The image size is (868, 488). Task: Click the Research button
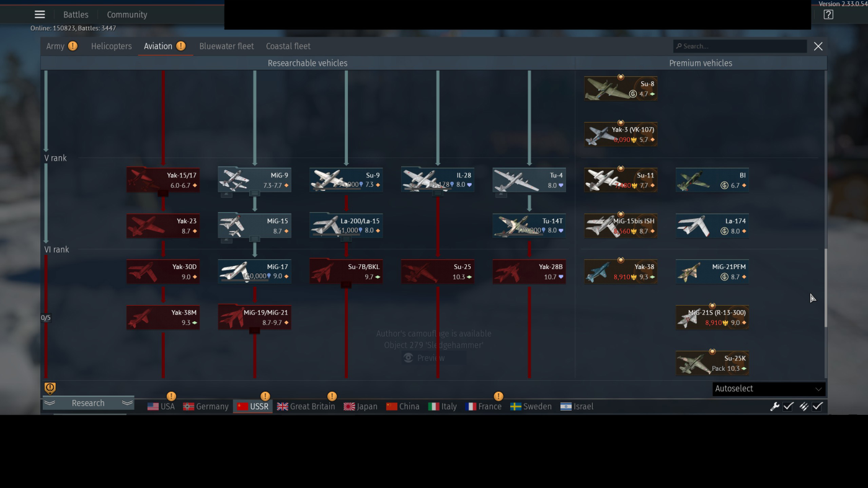[x=88, y=403]
